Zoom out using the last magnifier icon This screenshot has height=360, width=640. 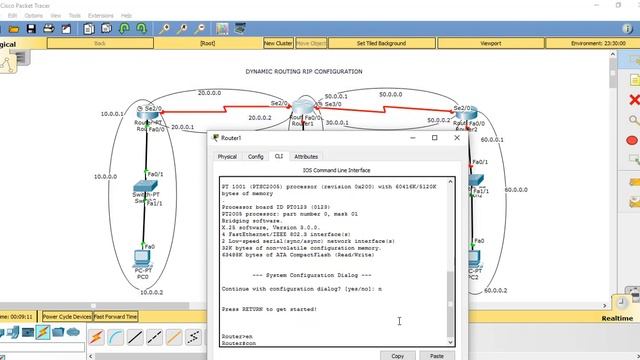pyautogui.click(x=200, y=29)
